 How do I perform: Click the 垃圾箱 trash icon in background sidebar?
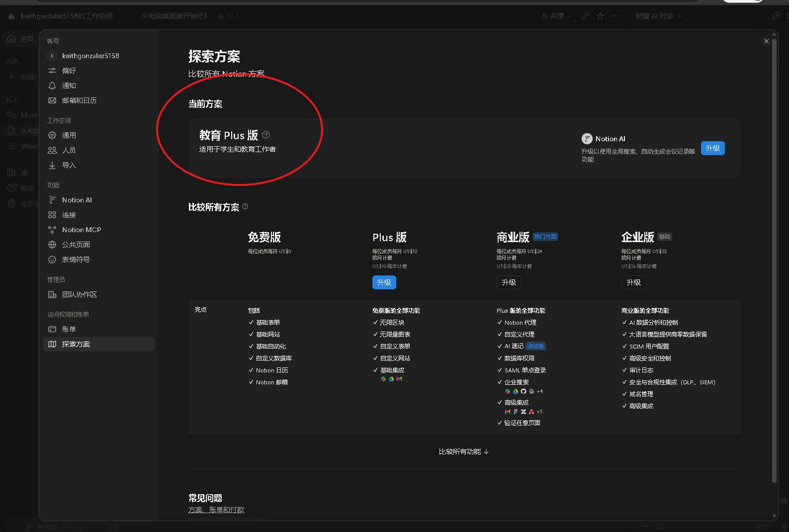coord(11,203)
